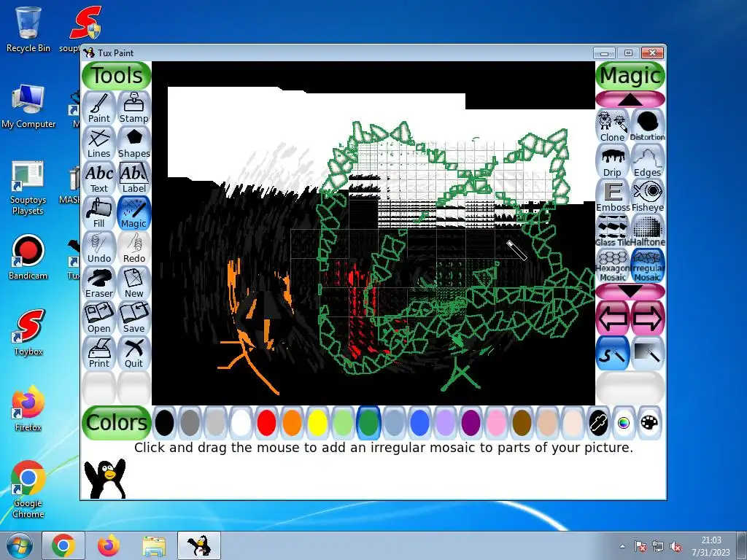The width and height of the screenshot is (747, 560).
Task: Pick the Halftone magic effect
Action: (648, 231)
